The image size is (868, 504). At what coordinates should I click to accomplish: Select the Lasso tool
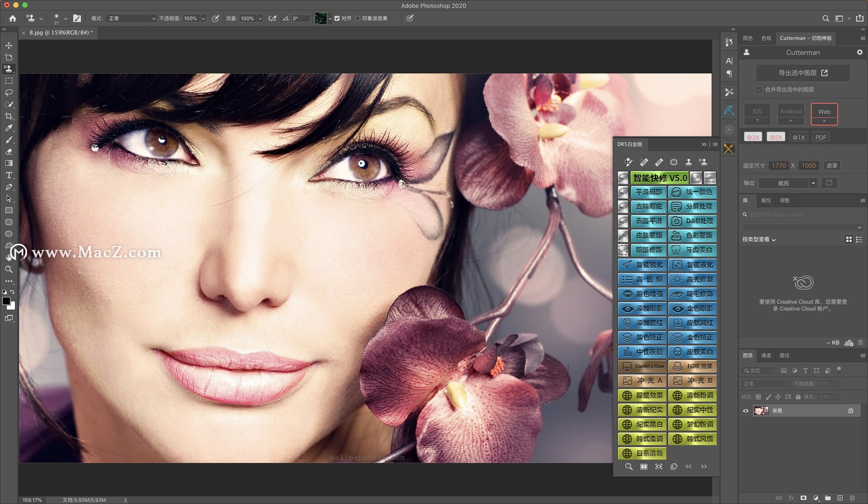(x=9, y=93)
